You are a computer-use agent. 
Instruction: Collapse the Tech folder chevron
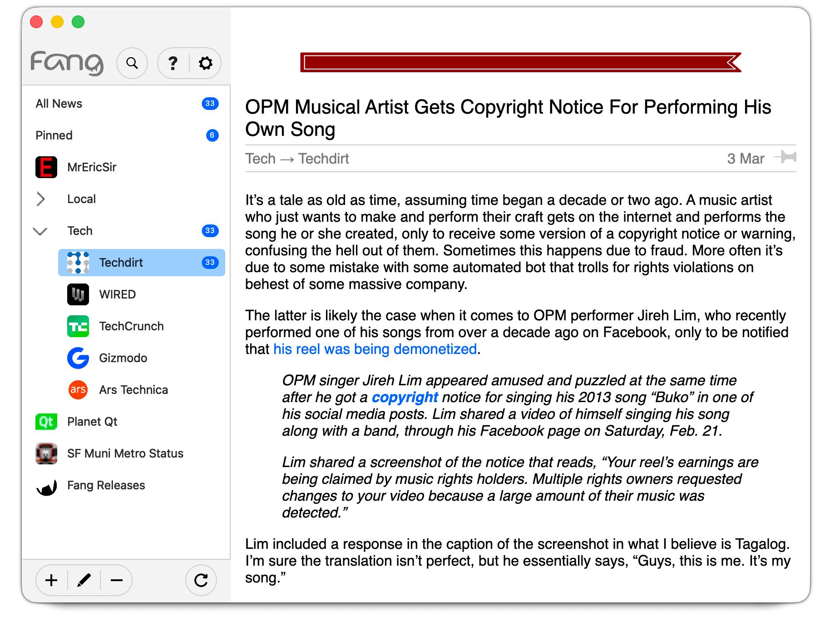click(40, 231)
